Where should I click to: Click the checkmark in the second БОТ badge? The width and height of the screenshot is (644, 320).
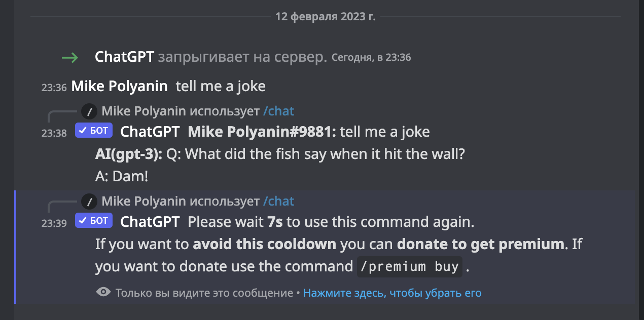pos(83,220)
